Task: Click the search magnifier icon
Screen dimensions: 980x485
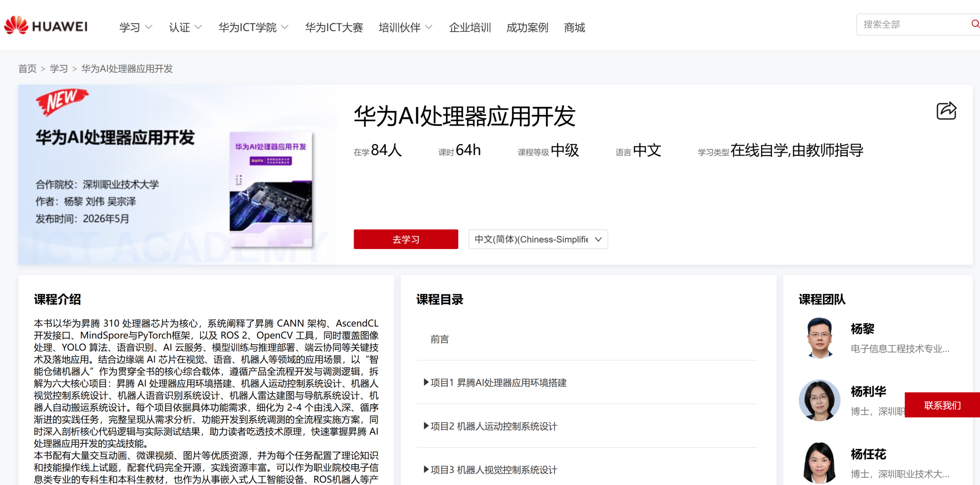Action: coord(975,24)
